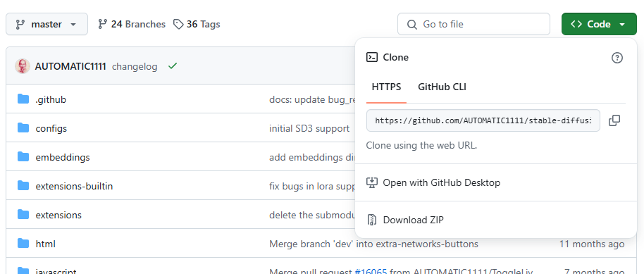Screen dimensions: 644x274
Task: Click the branch icon beside master
Action: click(20, 25)
